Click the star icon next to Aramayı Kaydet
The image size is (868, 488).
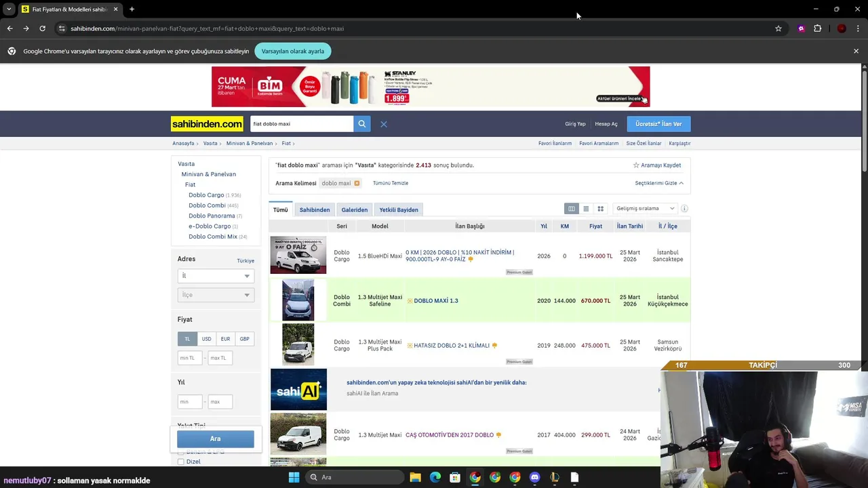point(636,165)
